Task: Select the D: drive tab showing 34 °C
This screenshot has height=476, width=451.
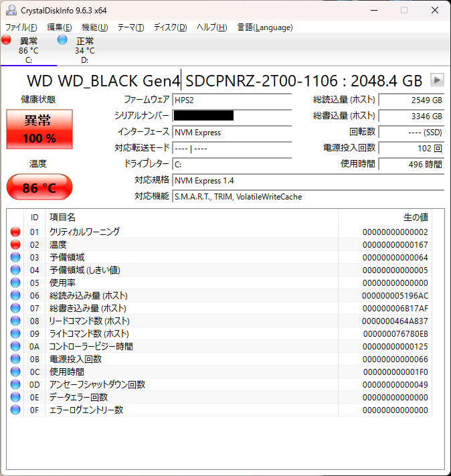Action: tap(85, 50)
